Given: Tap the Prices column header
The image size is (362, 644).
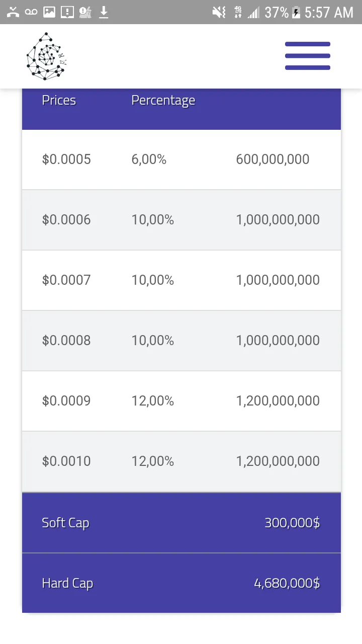Looking at the screenshot, I should (59, 100).
